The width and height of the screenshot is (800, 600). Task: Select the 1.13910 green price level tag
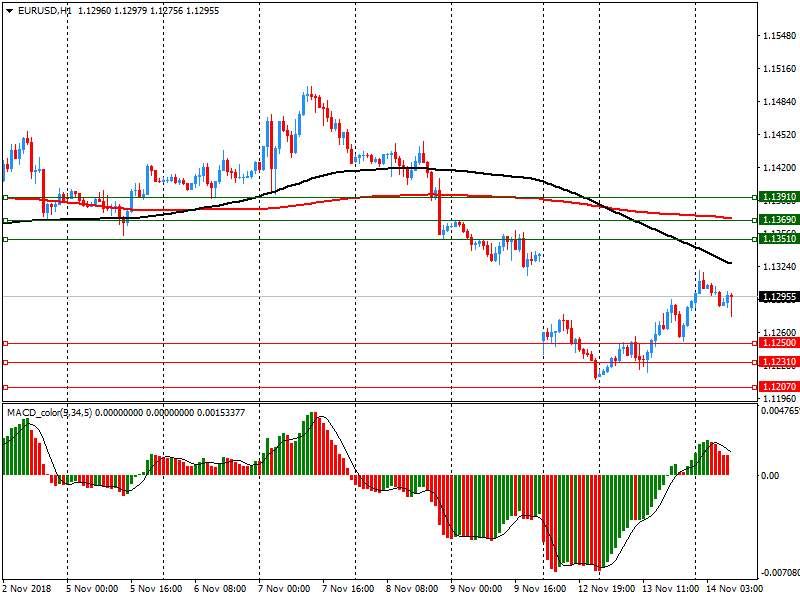click(x=777, y=198)
